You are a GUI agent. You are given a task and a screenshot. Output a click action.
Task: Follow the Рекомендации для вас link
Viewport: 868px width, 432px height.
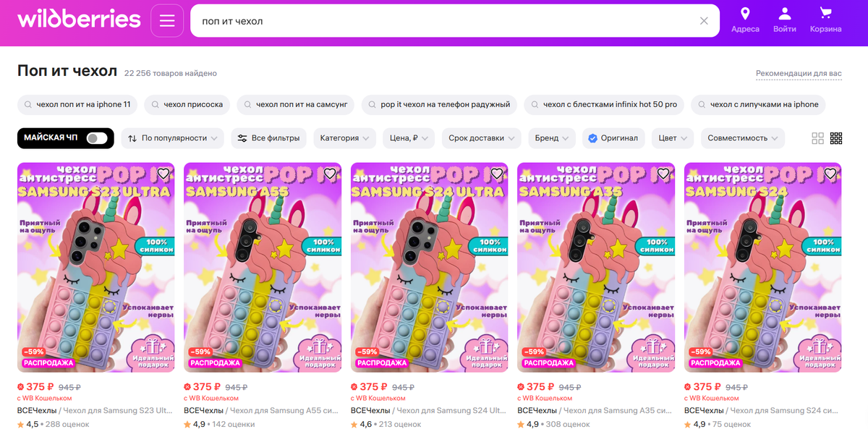point(799,74)
